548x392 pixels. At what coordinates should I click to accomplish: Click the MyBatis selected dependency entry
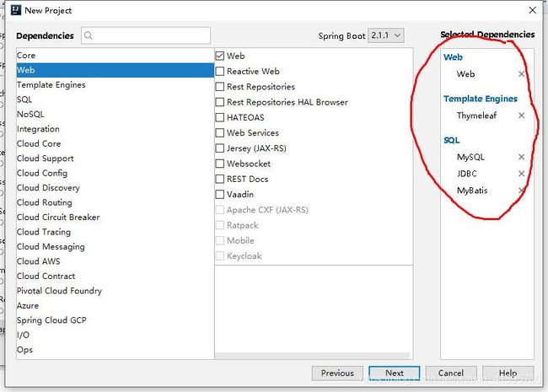[x=472, y=191]
